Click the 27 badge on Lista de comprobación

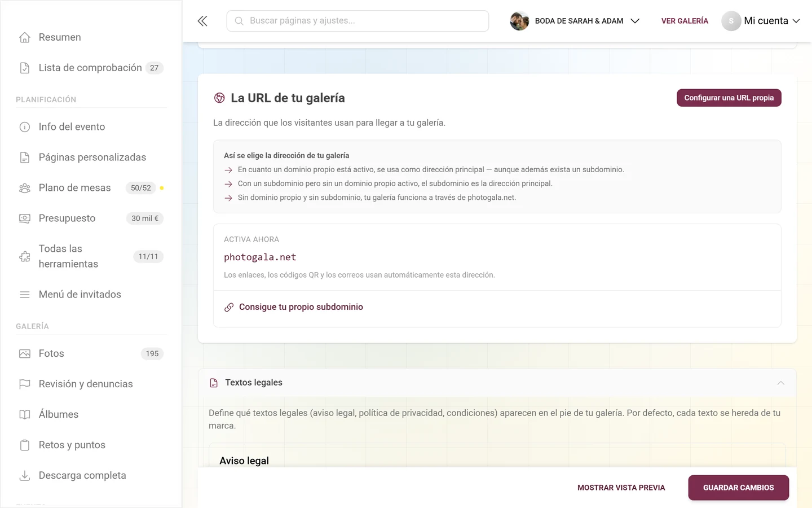pyautogui.click(x=155, y=68)
